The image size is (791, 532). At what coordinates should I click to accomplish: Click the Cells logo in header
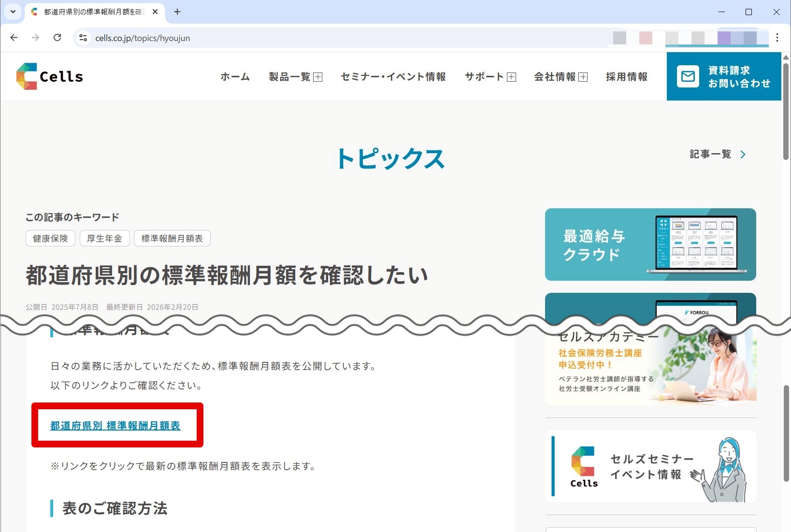point(50,76)
